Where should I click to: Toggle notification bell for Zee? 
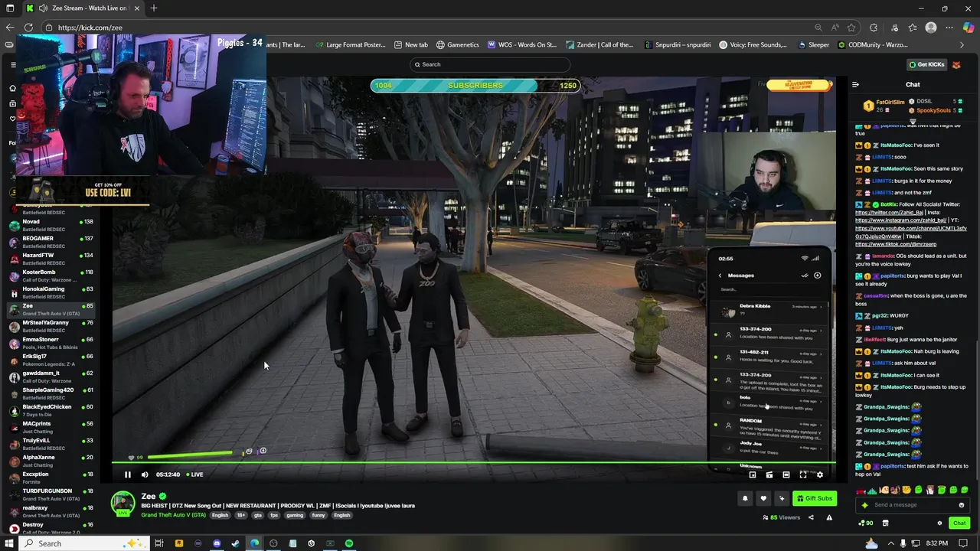click(x=745, y=498)
